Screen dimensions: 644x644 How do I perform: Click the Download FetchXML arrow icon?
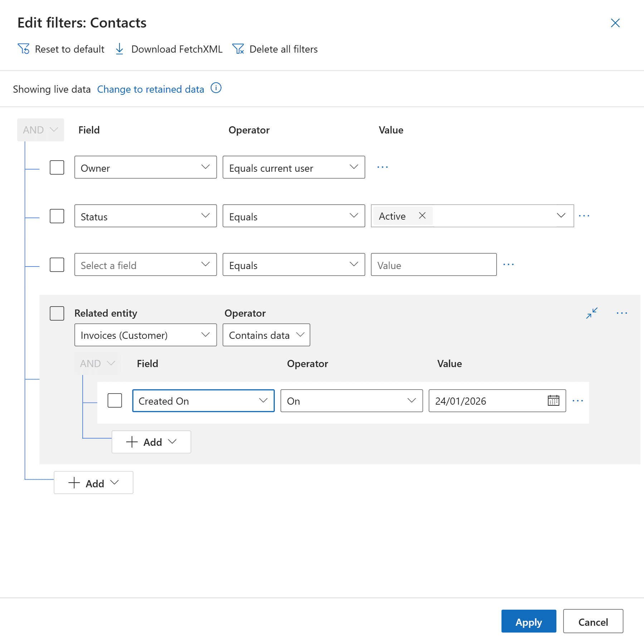coord(119,49)
